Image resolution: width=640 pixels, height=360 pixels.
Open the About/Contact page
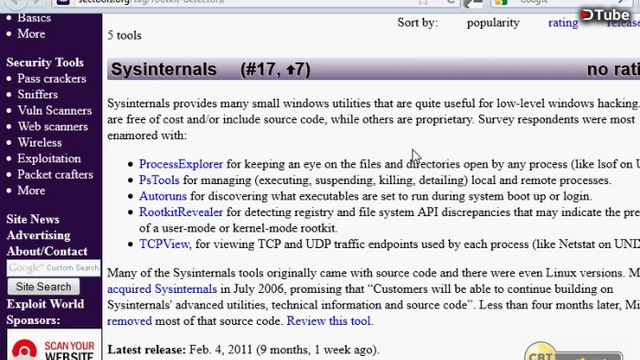[x=47, y=251]
